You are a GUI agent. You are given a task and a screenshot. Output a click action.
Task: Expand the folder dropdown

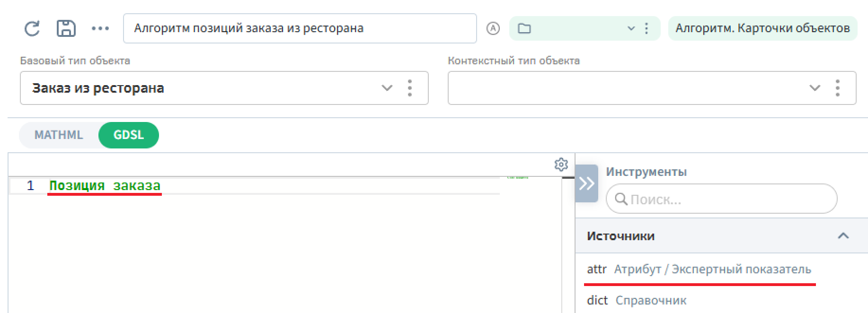630,29
